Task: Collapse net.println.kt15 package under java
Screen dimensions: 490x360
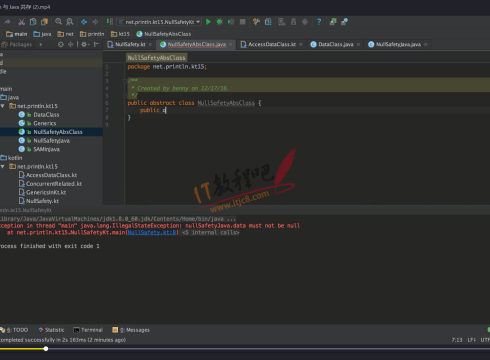Action: pyautogui.click(x=3, y=106)
